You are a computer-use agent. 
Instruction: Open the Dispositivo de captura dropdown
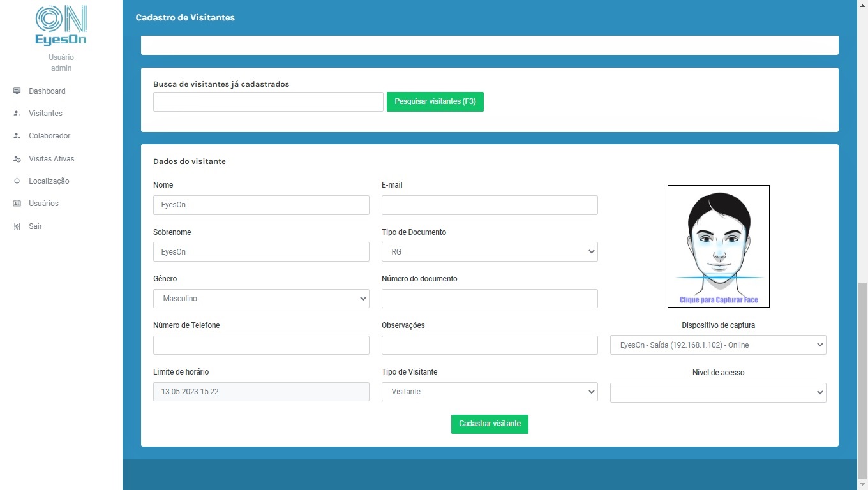(x=718, y=345)
